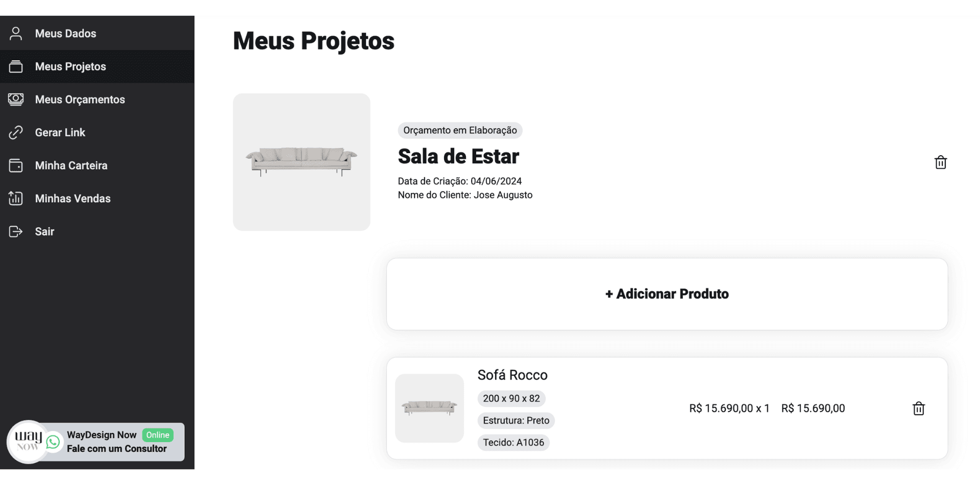Click the user profile icon beside Meus Dados
The height and width of the screenshot is (485, 980).
[16, 34]
